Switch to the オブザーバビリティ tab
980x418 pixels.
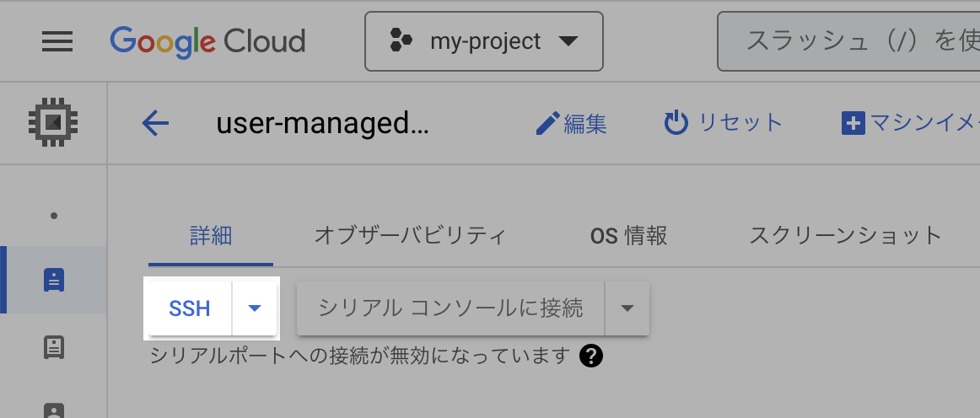(x=410, y=235)
